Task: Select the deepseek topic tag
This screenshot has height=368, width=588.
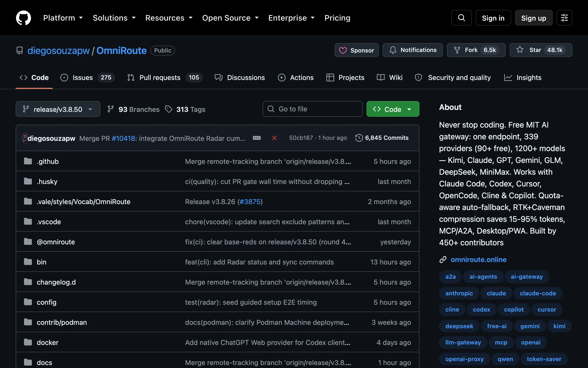Action: pyautogui.click(x=459, y=326)
